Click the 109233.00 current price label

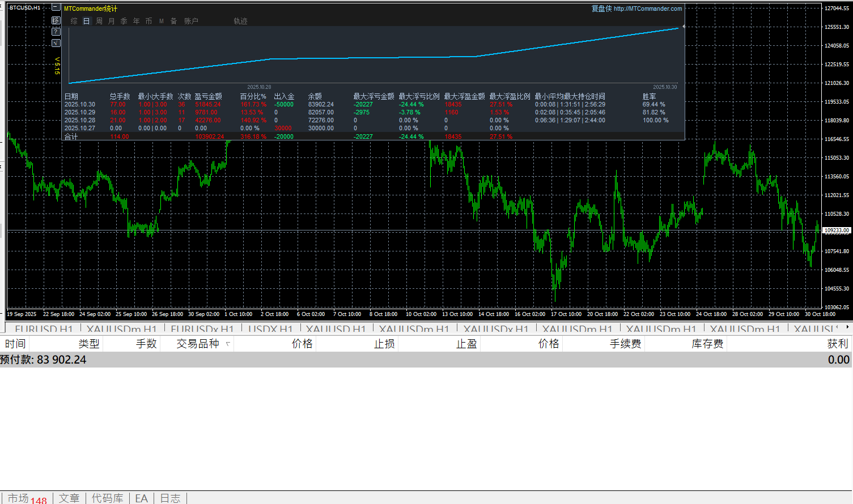837,230
